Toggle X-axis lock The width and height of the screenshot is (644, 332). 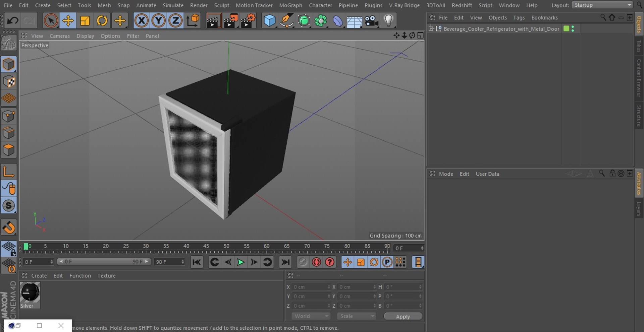pyautogui.click(x=141, y=21)
